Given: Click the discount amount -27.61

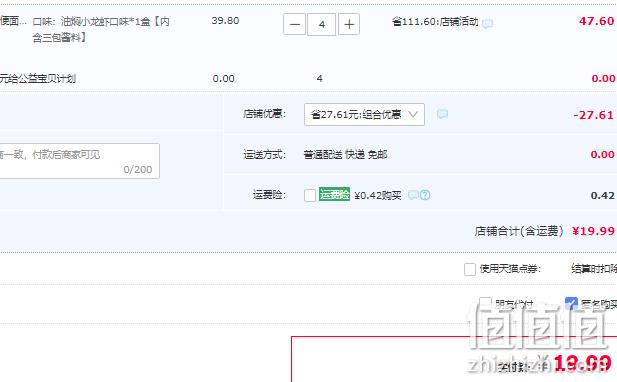Looking at the screenshot, I should point(593,115).
